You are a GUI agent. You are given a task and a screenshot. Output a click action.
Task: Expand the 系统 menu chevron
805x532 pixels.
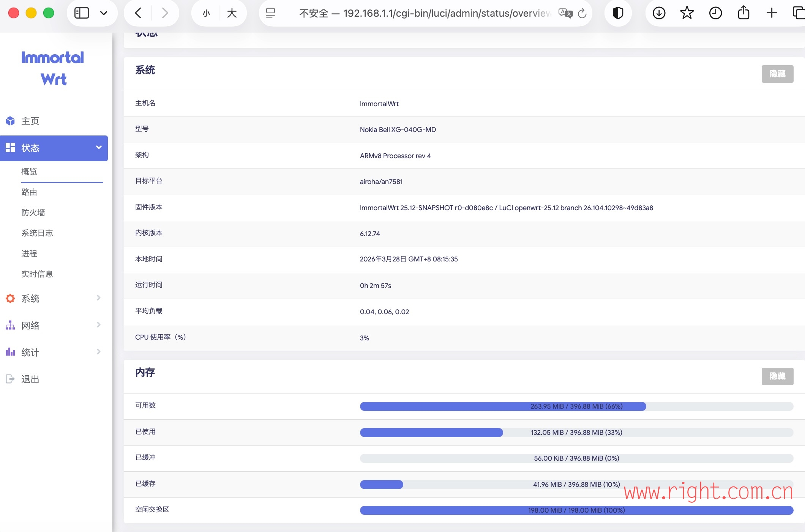point(99,298)
